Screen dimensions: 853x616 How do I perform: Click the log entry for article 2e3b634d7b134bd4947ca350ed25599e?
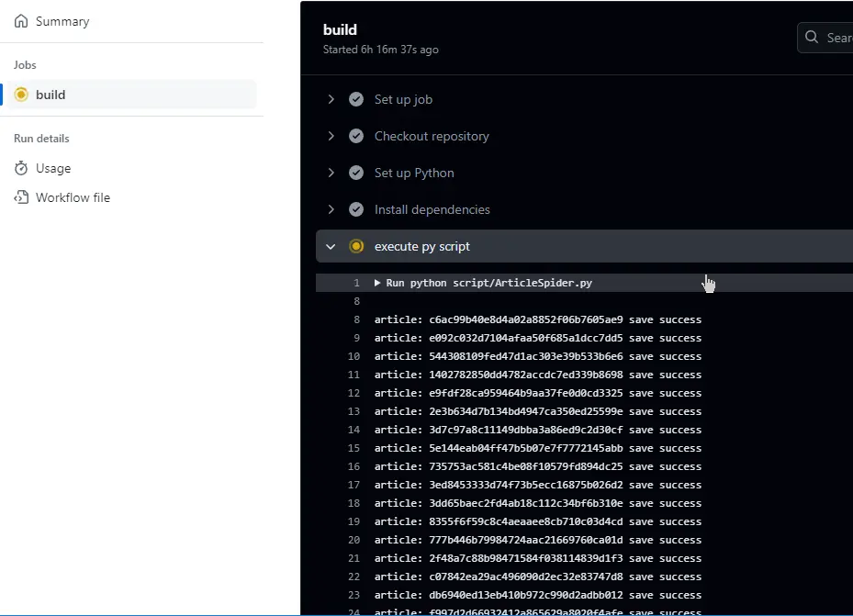pyautogui.click(x=538, y=411)
